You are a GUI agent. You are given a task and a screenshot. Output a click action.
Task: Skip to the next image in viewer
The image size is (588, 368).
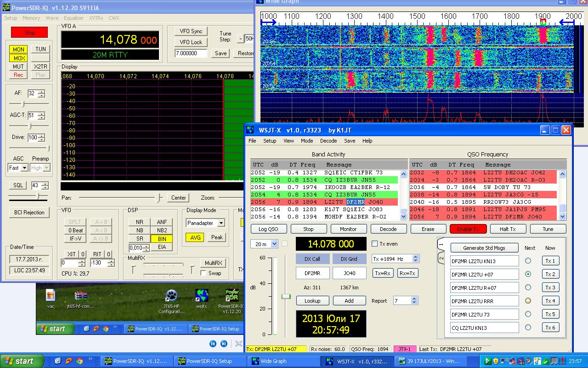click(224, 344)
